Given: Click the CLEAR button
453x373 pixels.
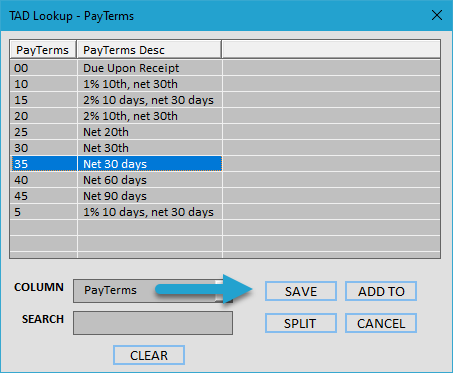Looking at the screenshot, I should tap(149, 355).
